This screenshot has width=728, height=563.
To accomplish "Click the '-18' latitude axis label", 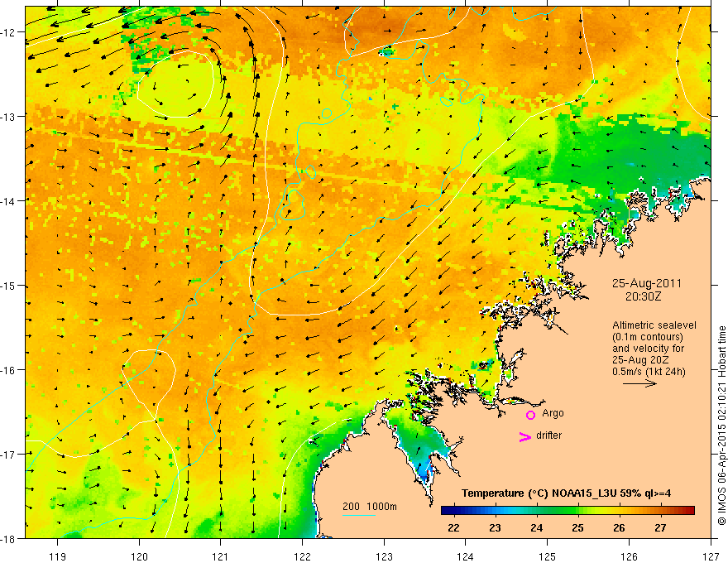I will 9,539.
